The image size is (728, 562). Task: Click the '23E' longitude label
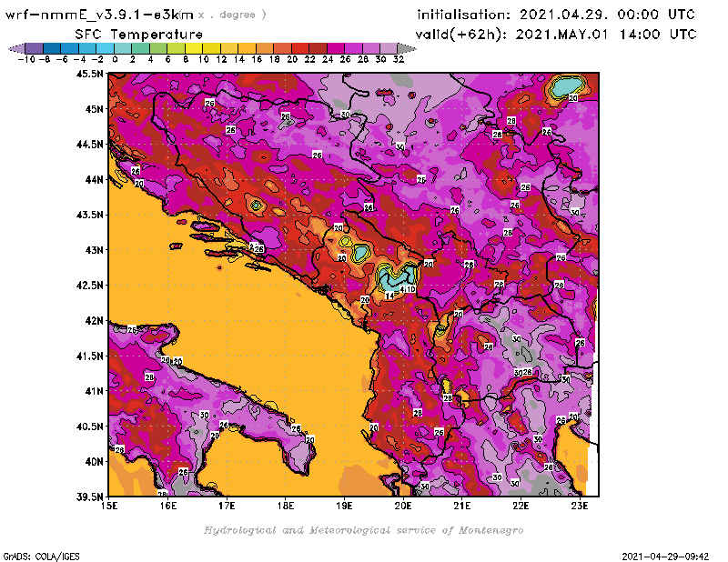[580, 506]
